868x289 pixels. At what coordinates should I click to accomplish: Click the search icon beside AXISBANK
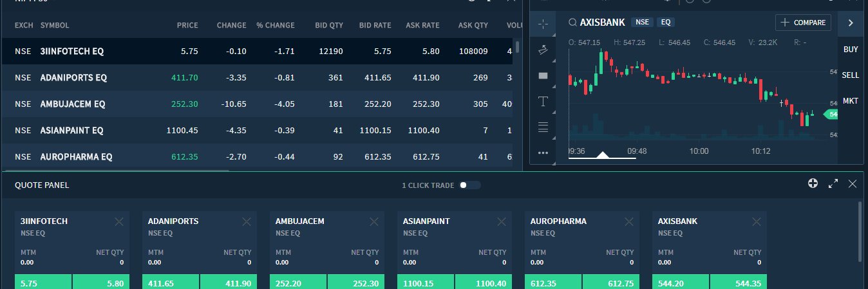[x=572, y=23]
